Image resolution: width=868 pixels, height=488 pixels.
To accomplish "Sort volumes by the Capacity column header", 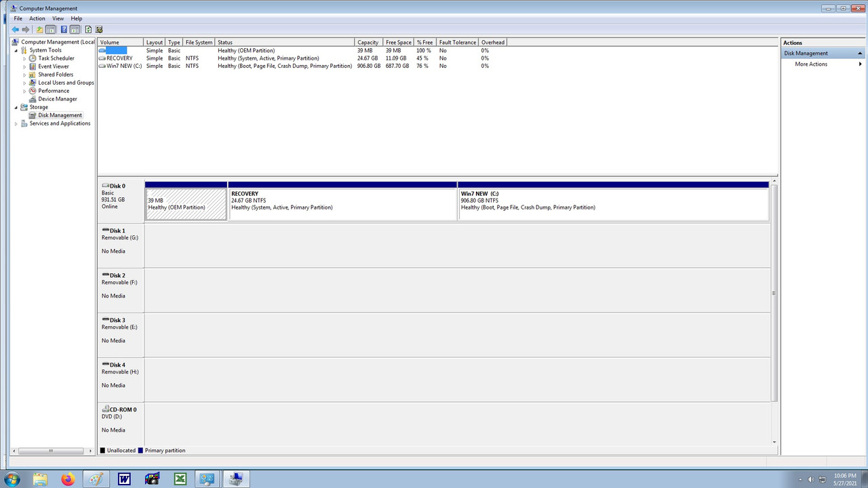I will point(368,42).
